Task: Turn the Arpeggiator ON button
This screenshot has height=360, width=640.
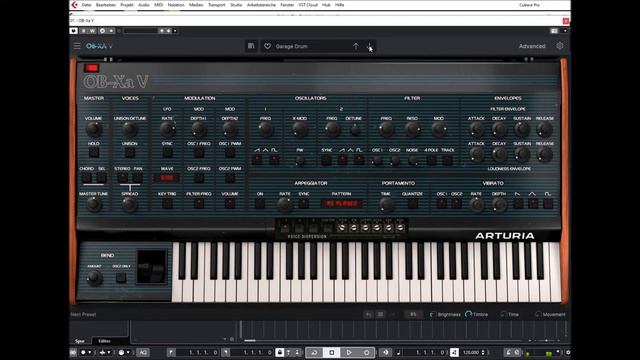Action: point(260,203)
